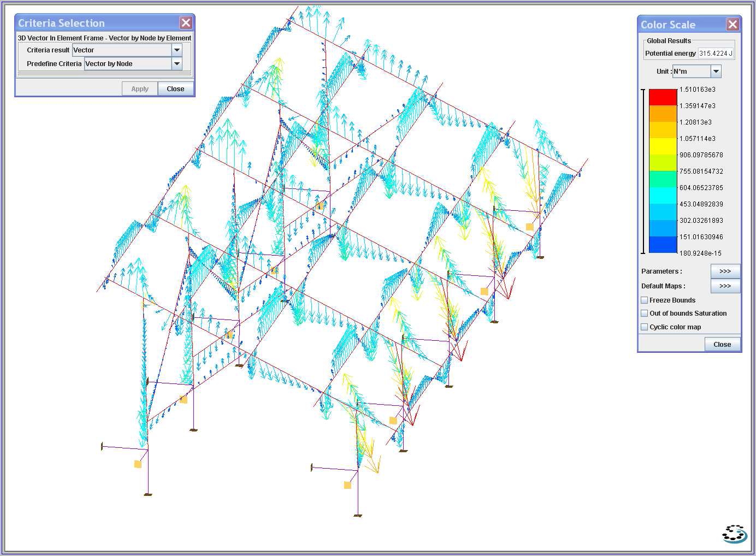
Task: Click the Potential energy value field
Action: [716, 54]
